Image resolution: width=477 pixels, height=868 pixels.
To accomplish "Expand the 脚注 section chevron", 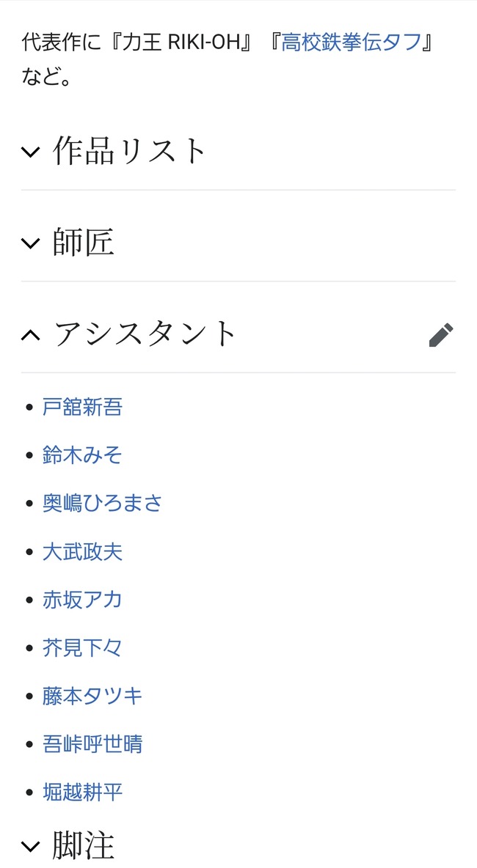I will point(30,846).
